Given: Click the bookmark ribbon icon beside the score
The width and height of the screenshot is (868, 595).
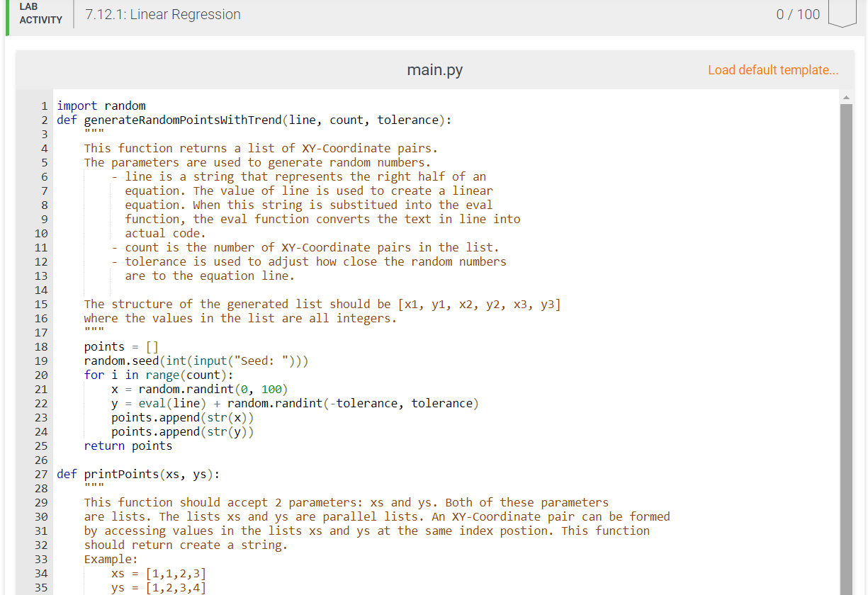Looking at the screenshot, I should point(842,13).
